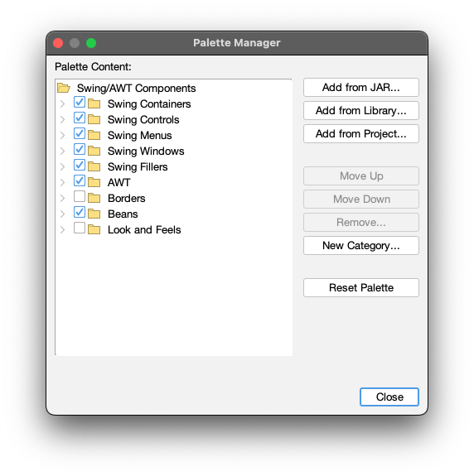Select the Beans category label
The width and height of the screenshot is (474, 476).
click(123, 214)
